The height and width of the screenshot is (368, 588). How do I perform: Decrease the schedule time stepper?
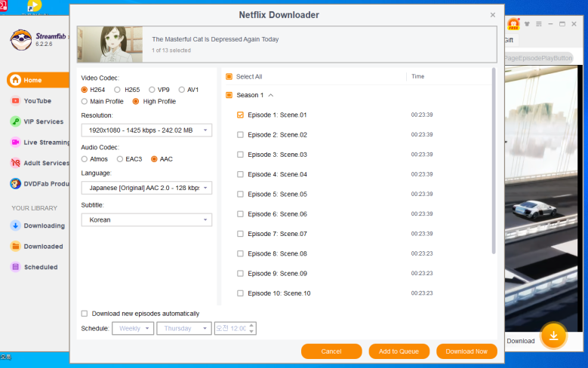(251, 331)
